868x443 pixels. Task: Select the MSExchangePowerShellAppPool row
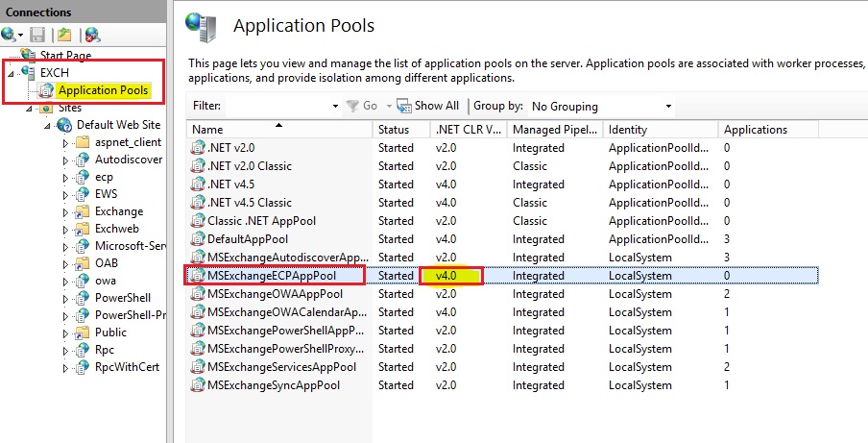502,331
